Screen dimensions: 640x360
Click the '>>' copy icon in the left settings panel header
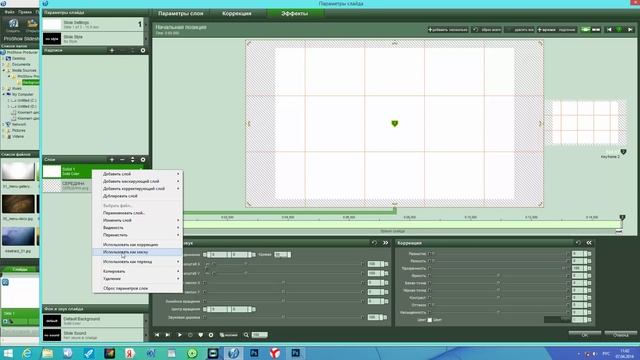coord(385,243)
